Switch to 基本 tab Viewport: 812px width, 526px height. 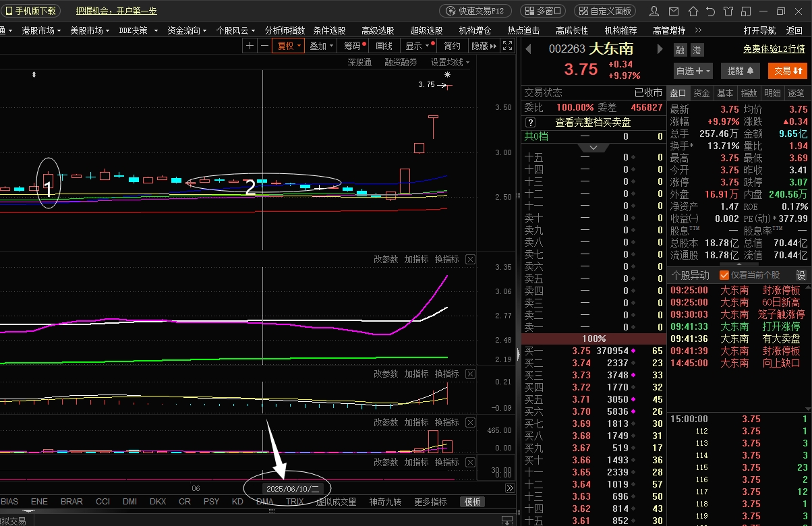pyautogui.click(x=725, y=93)
